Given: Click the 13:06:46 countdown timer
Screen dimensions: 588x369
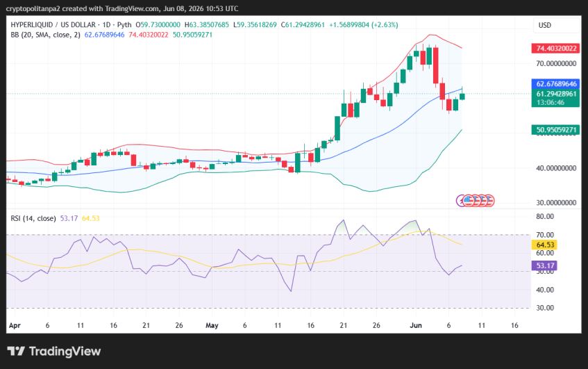Looking at the screenshot, I should [550, 102].
